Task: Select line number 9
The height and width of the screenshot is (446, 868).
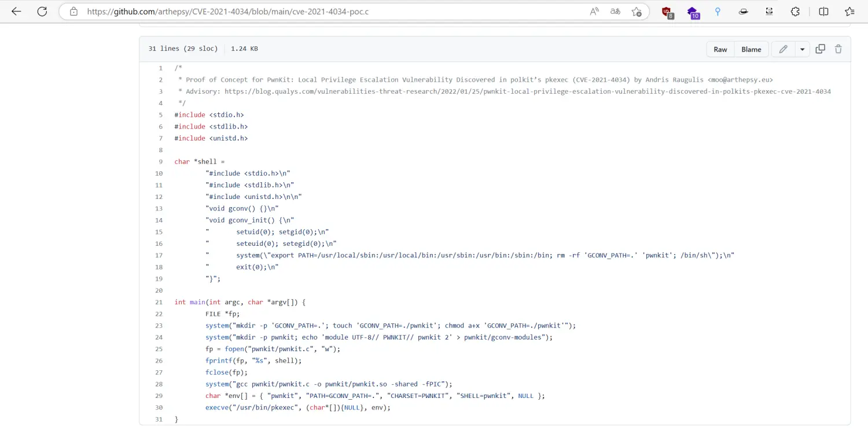Action: (x=160, y=161)
